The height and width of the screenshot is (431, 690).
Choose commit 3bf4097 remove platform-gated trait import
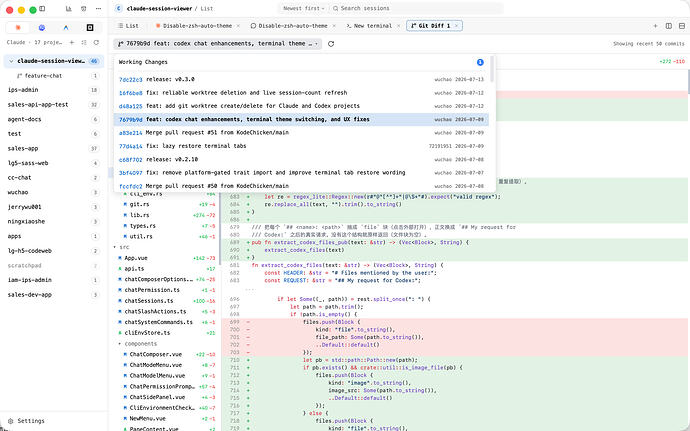[x=301, y=173]
